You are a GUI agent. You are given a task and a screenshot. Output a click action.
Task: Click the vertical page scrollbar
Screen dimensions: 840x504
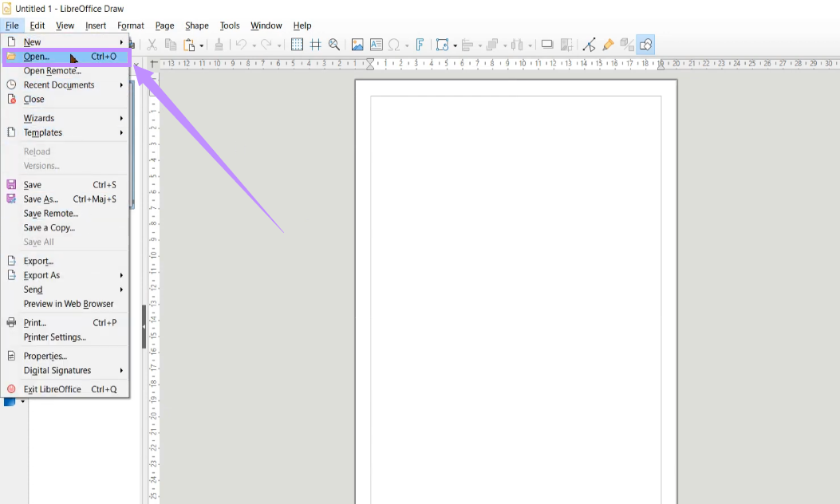tap(146, 311)
